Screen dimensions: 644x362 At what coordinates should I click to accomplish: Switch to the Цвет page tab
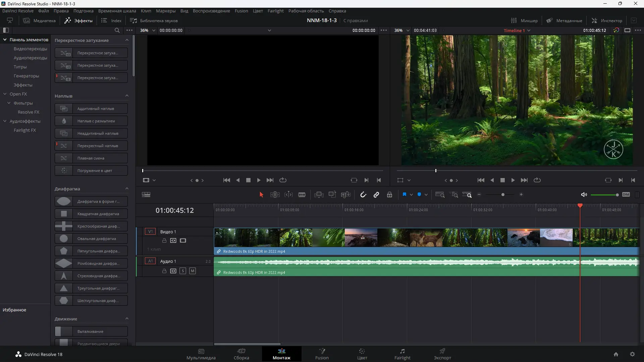362,354
